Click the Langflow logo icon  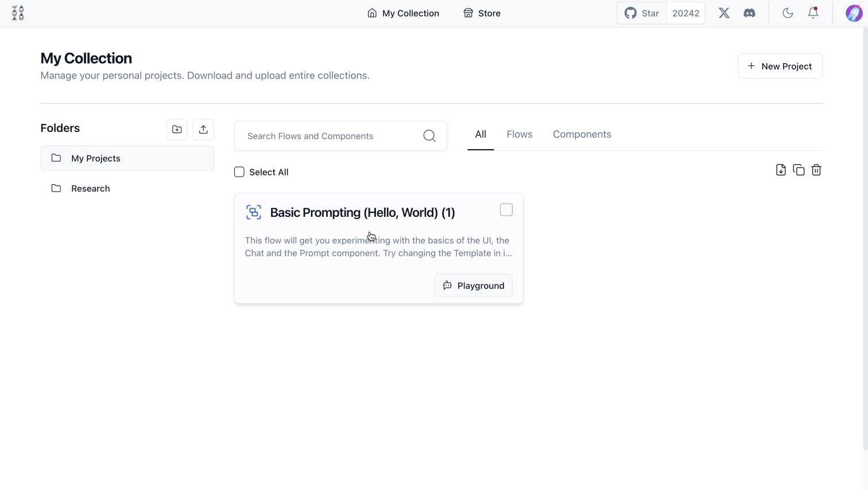[18, 13]
